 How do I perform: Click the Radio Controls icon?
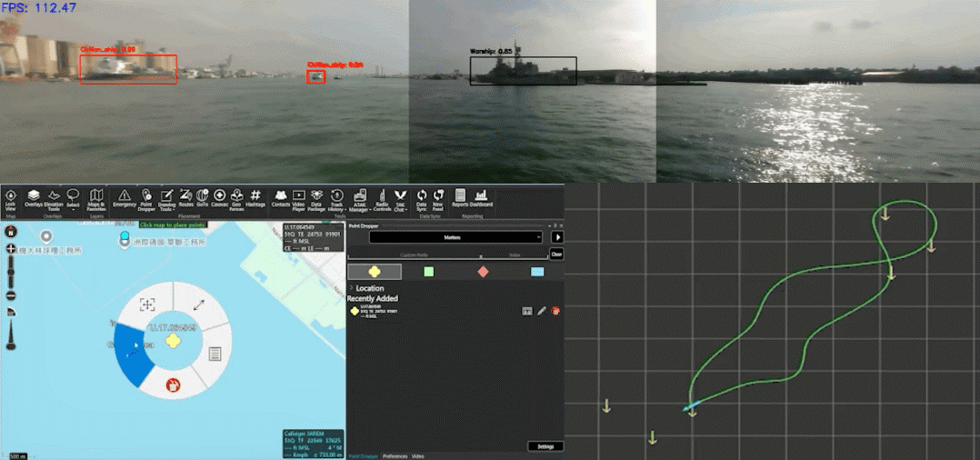(x=383, y=198)
